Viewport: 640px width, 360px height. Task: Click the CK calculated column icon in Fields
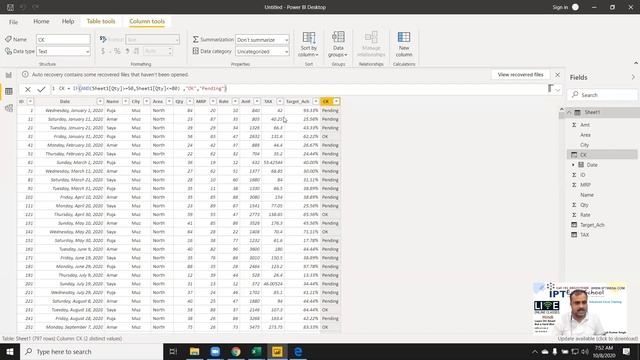(574, 155)
